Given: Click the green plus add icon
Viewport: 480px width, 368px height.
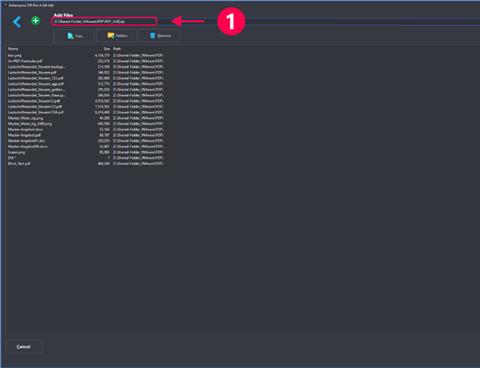Looking at the screenshot, I should click(x=35, y=21).
